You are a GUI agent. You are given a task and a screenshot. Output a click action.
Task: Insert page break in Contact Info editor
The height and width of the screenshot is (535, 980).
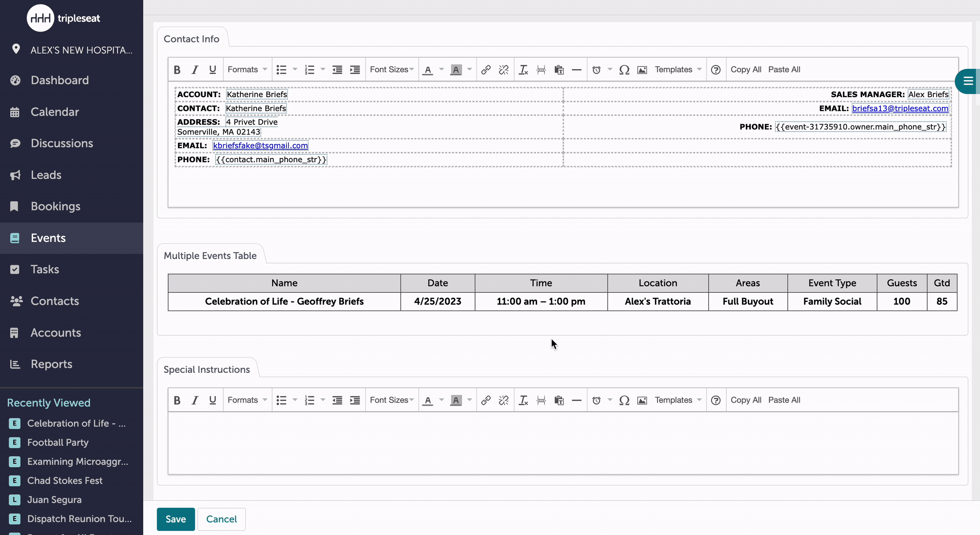[x=541, y=70]
